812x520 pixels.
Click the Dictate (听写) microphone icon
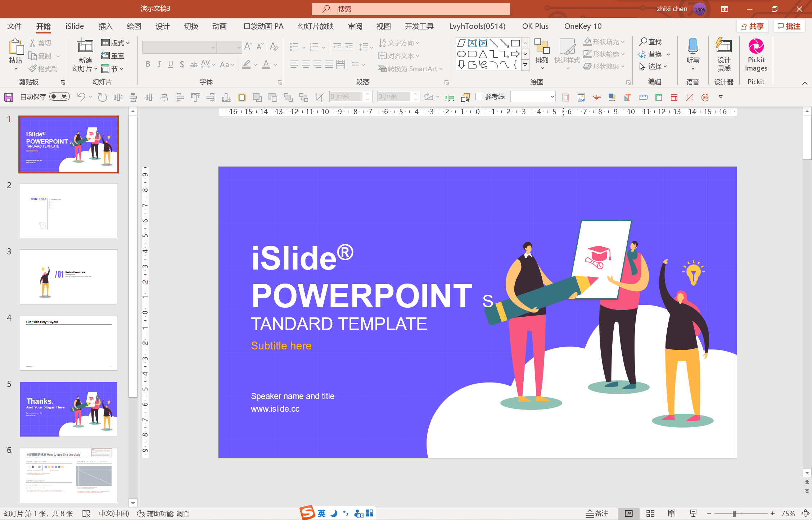pos(693,46)
